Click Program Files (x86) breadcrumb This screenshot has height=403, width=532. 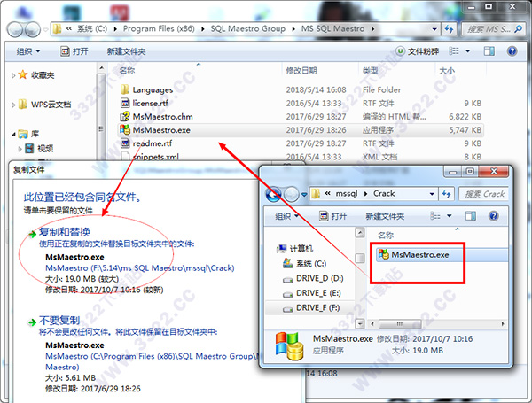click(x=159, y=29)
